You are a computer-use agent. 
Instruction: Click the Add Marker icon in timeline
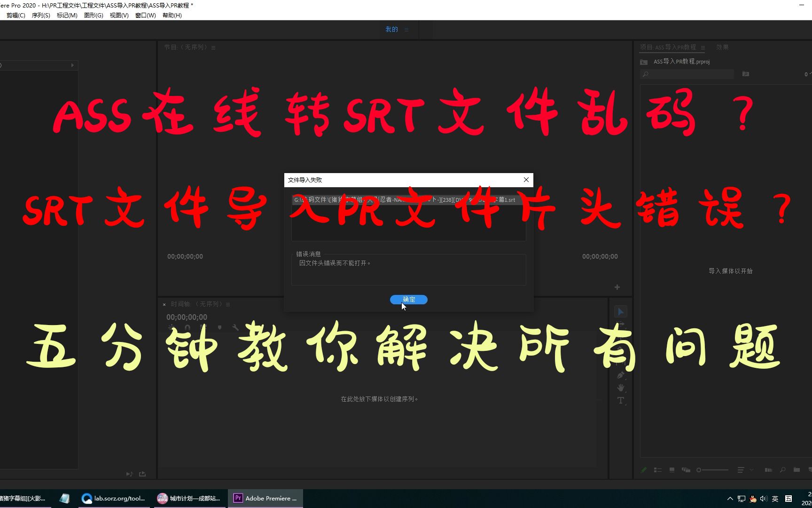click(219, 327)
